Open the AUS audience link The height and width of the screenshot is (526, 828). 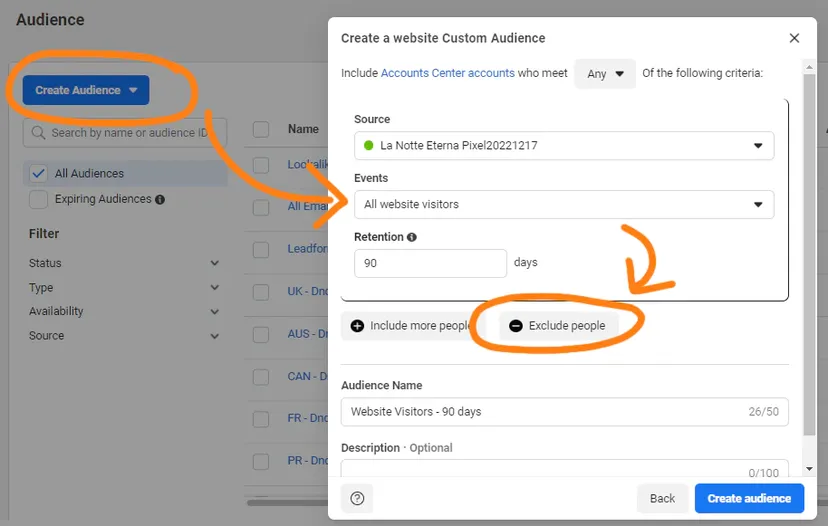307,334
